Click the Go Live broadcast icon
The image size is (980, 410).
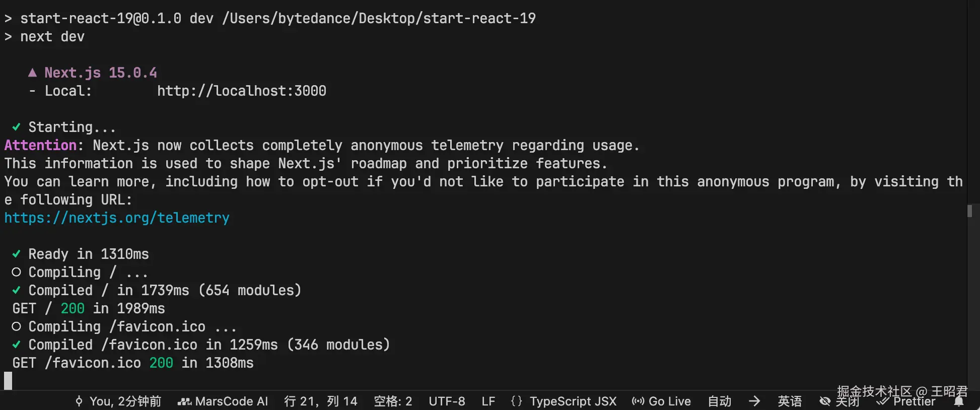[638, 401]
